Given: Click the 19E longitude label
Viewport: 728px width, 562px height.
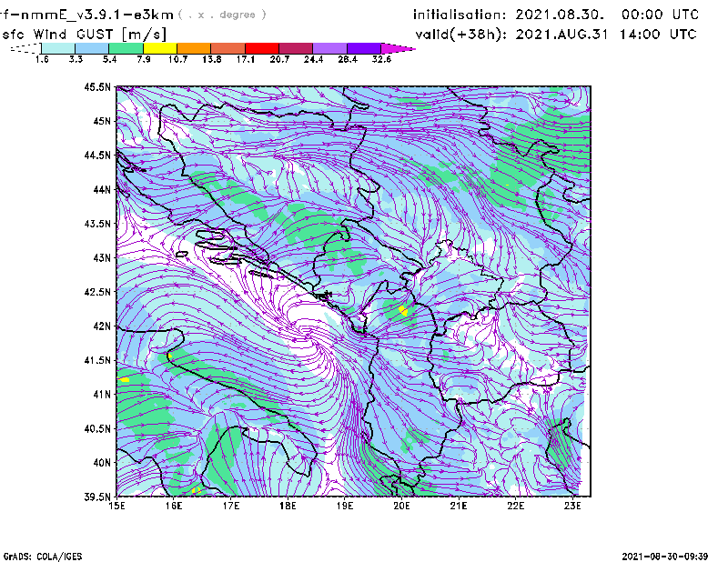Looking at the screenshot, I should pos(345,506).
